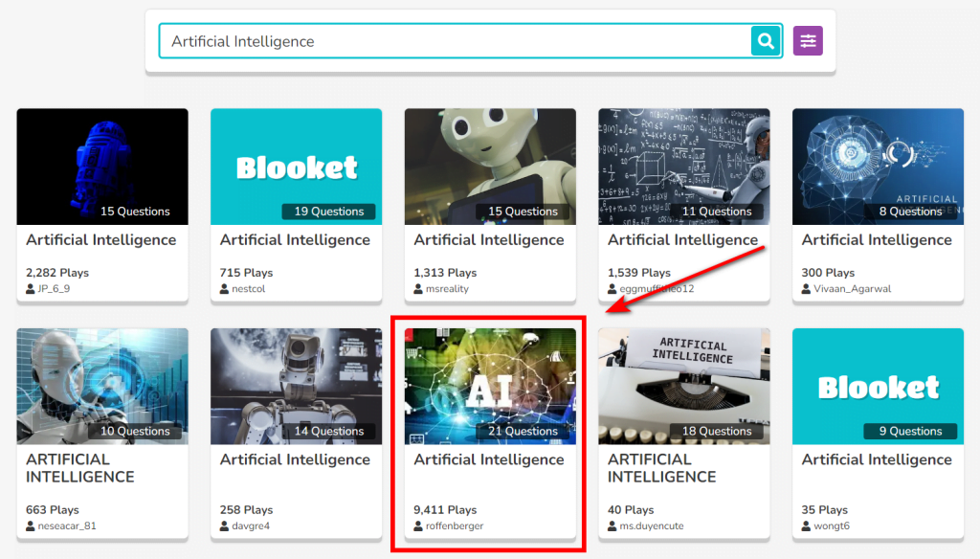Viewport: 980px width, 559px height.
Task: Click the user icon beside JP_6_9
Action: pos(31,288)
